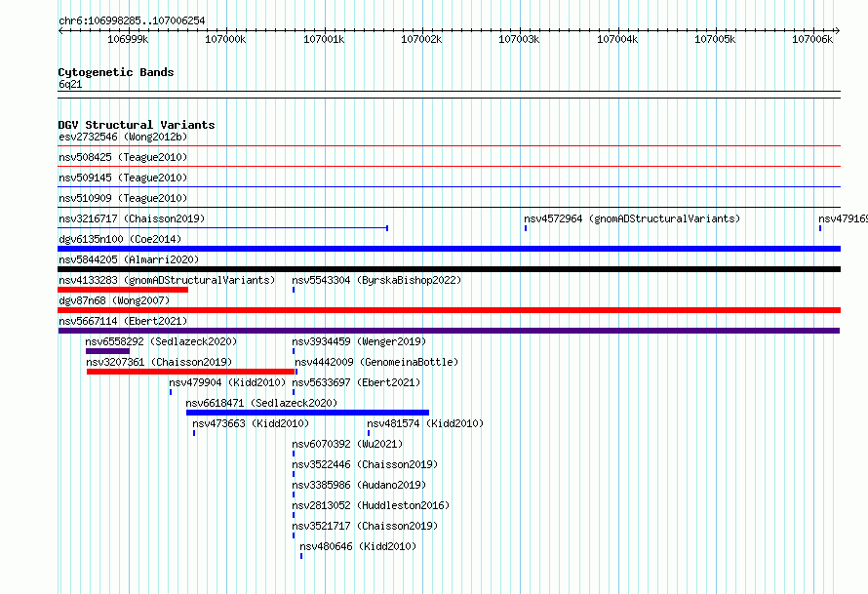Select the nsv3207361 red variant bar

[190, 372]
